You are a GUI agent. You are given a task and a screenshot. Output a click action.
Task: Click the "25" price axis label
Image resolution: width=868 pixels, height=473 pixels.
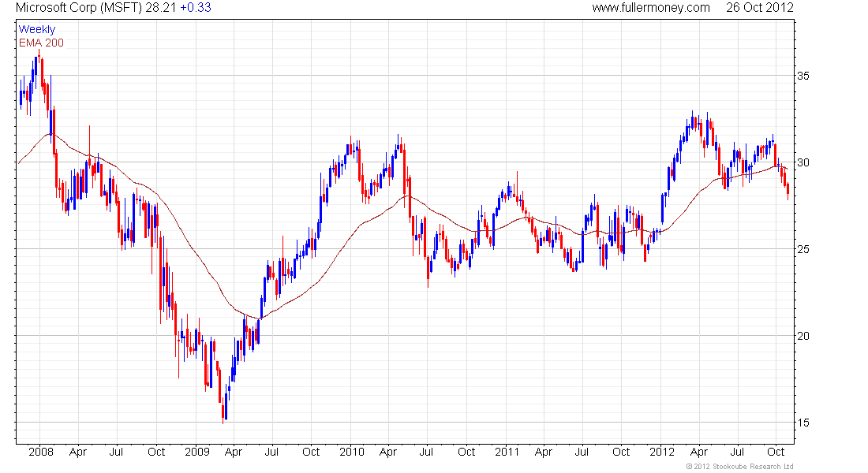[803, 249]
